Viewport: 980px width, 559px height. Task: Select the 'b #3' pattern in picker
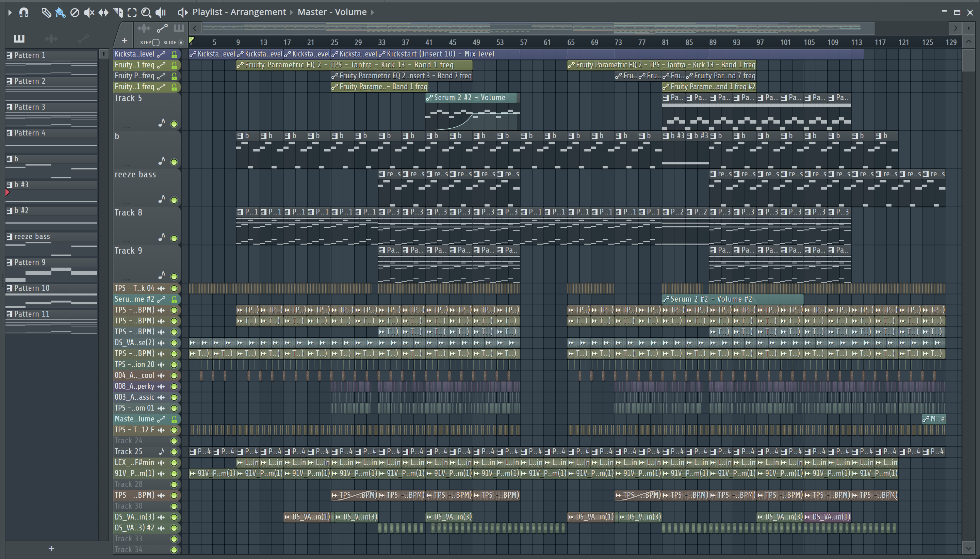coord(51,185)
